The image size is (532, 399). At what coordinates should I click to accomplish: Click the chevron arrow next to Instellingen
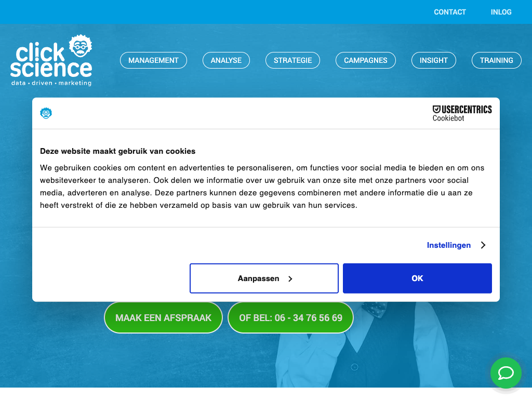(x=483, y=245)
